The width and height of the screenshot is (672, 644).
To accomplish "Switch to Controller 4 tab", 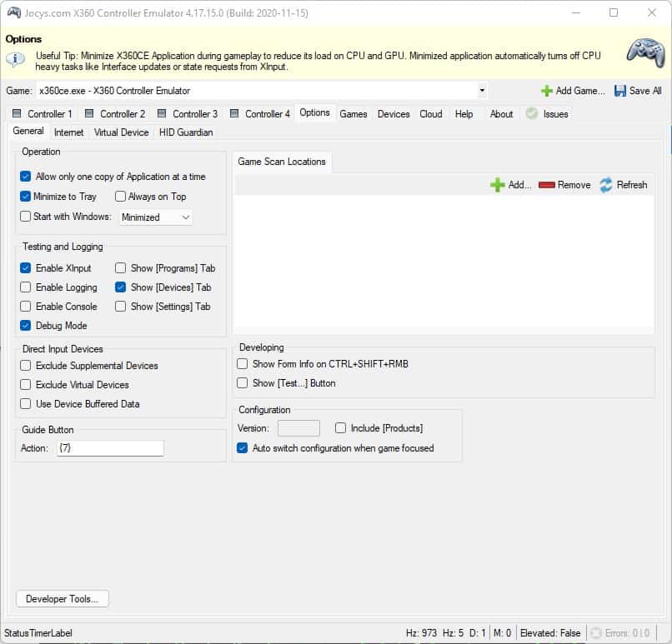I will pos(260,114).
